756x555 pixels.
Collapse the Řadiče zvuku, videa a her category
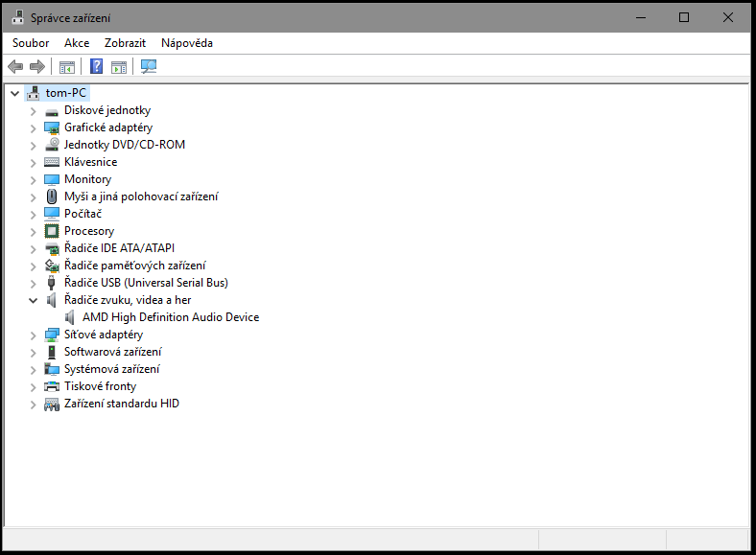pos(33,301)
